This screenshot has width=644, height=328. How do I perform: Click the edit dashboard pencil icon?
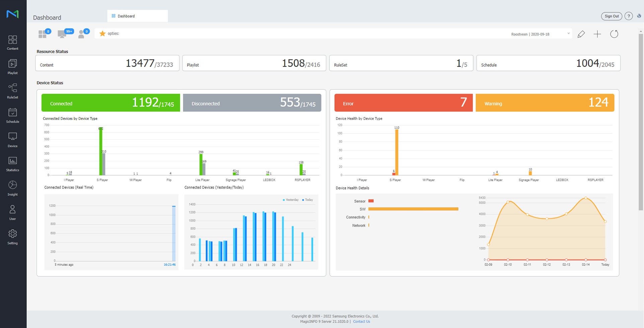(581, 34)
